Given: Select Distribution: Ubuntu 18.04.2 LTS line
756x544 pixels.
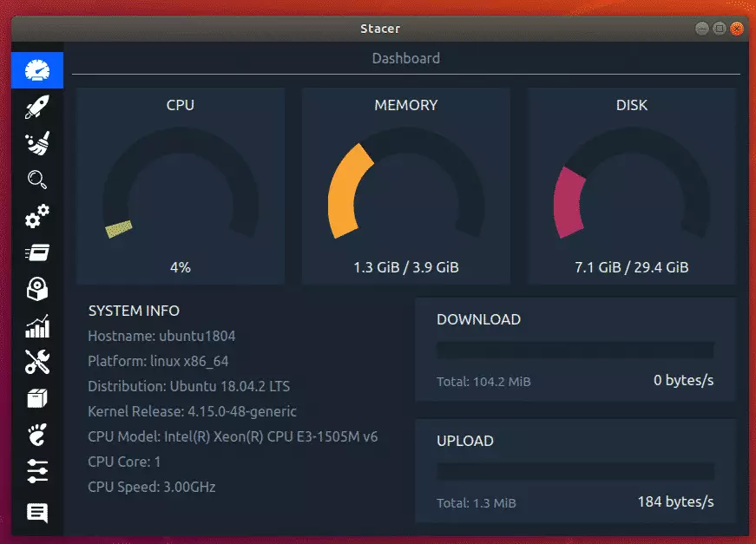Looking at the screenshot, I should (x=189, y=386).
